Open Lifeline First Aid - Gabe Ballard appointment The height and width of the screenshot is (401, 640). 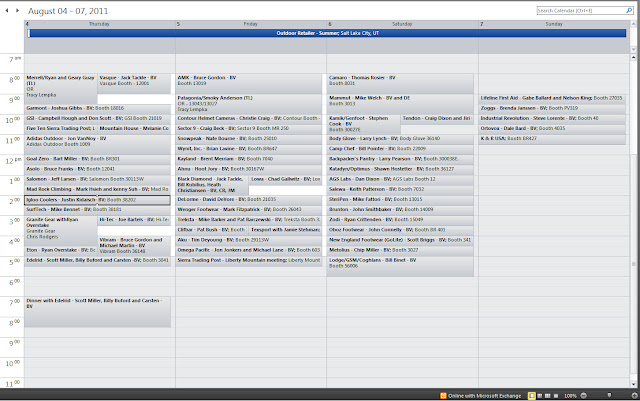(x=552, y=98)
